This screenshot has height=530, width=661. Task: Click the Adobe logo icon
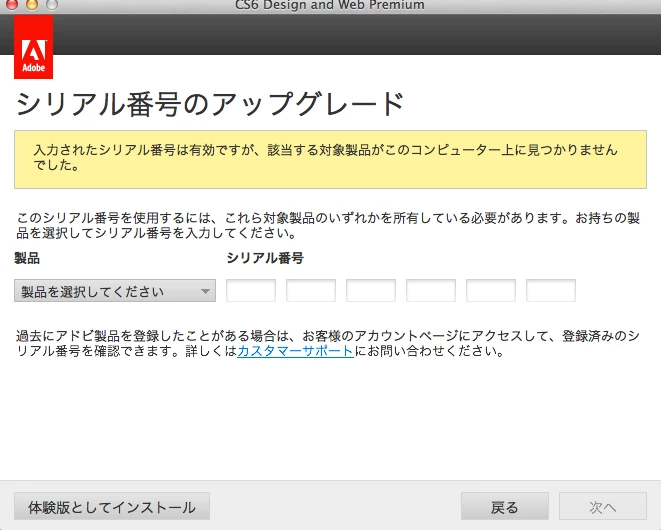click(x=33, y=47)
